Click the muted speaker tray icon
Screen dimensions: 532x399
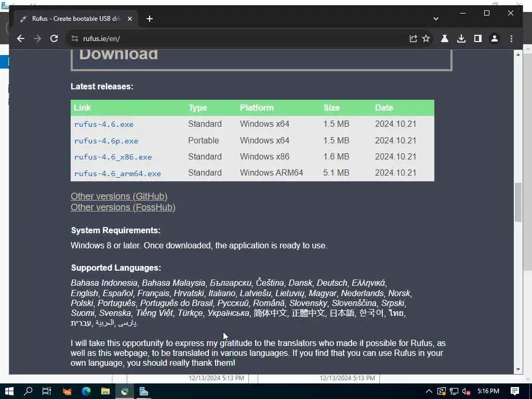(466, 392)
